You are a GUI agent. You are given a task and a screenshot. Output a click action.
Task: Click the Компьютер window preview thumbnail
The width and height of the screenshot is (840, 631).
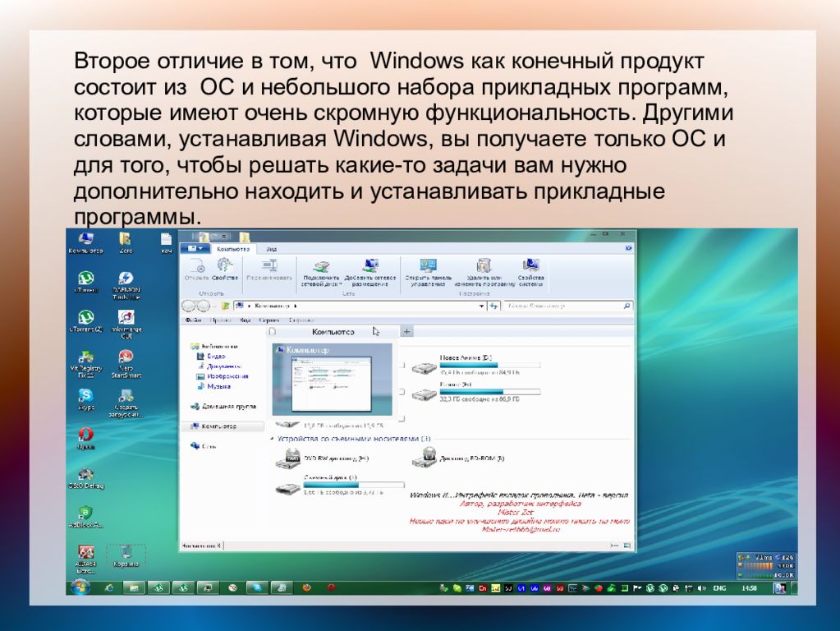coord(333,379)
